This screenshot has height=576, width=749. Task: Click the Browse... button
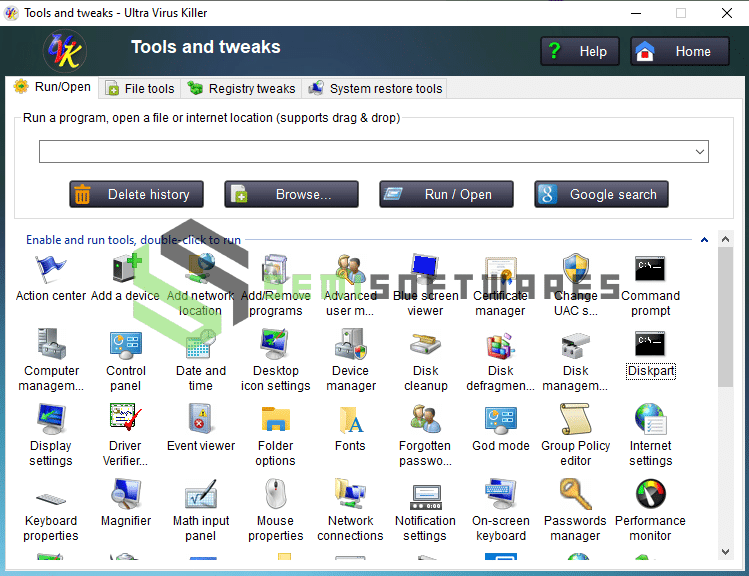(291, 194)
